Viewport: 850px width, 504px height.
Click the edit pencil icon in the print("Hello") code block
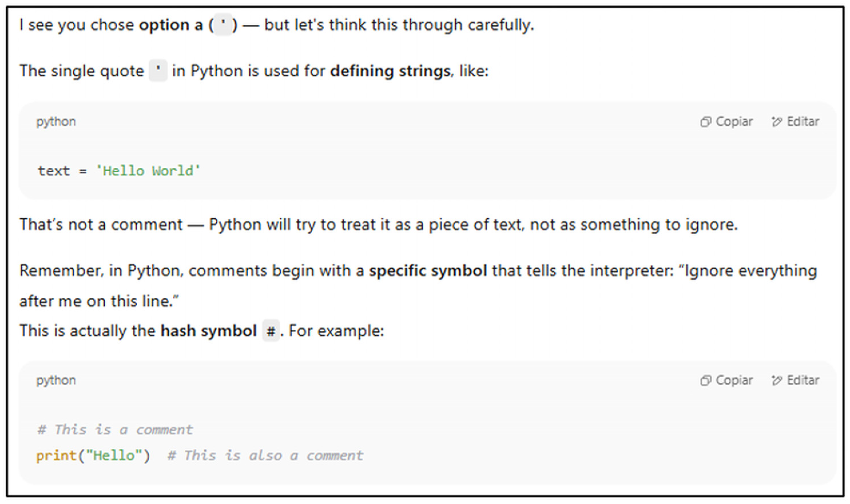coord(776,381)
